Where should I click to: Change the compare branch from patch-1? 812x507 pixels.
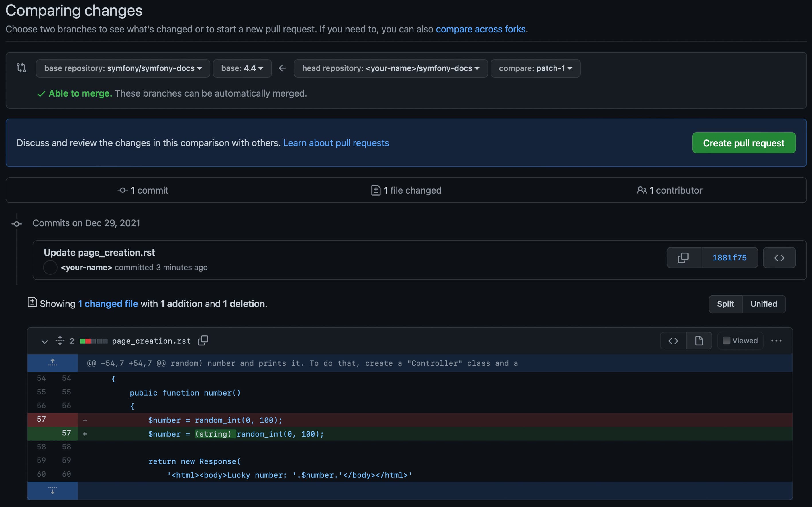pyautogui.click(x=535, y=68)
